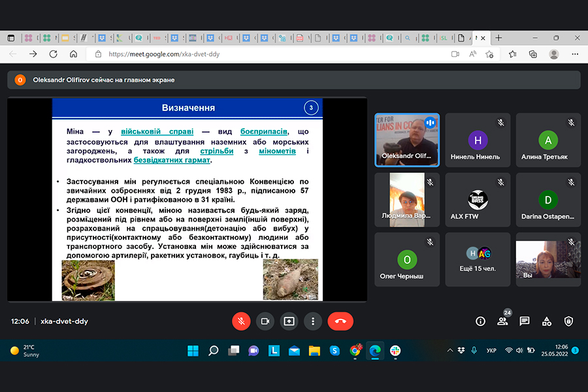Screen dimensions: 588x392
Task: Click the військовій справі link on slide
Action: [157, 131]
